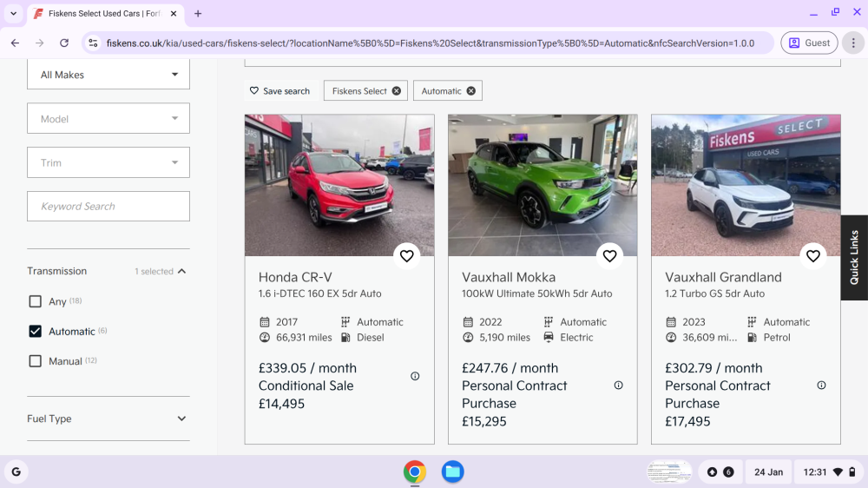Open the Quick Links side tab

pyautogui.click(x=854, y=258)
